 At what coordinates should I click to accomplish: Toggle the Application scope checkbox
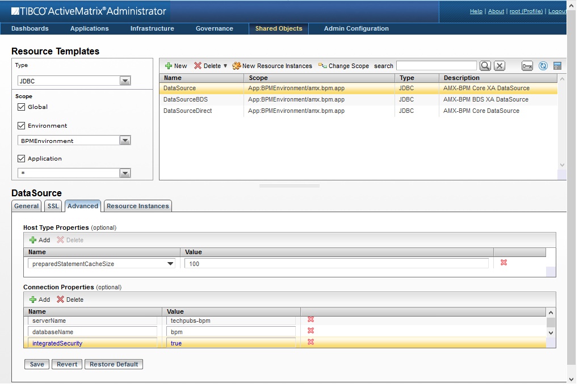click(x=22, y=159)
